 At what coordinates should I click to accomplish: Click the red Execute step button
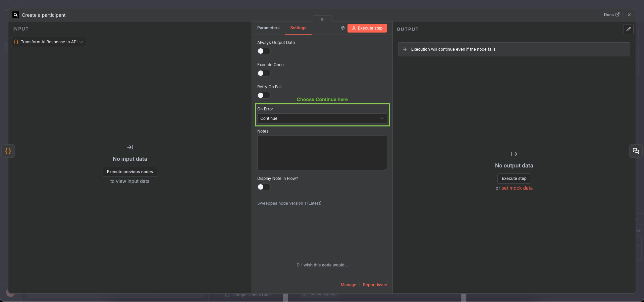(367, 28)
